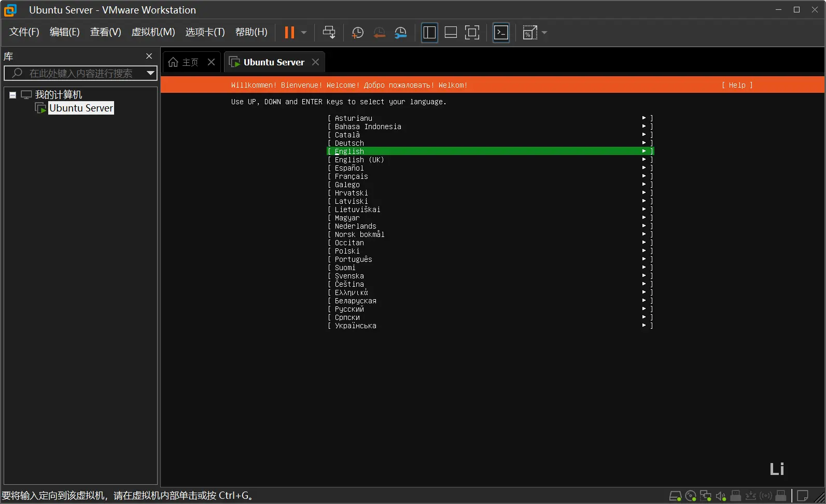
Task: Click the hard disk status icon
Action: [675, 496]
